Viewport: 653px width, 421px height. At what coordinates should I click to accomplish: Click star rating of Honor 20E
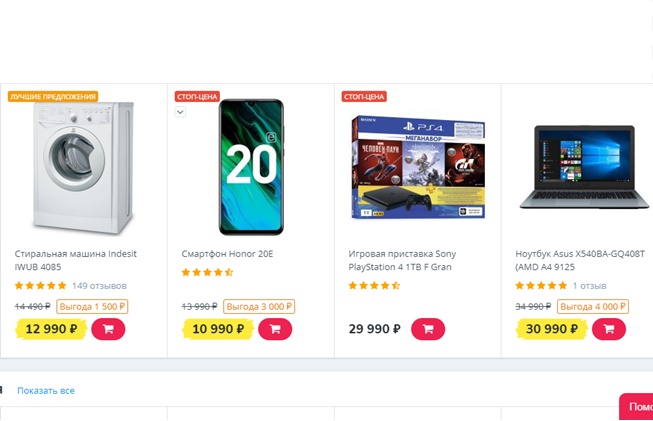207,271
